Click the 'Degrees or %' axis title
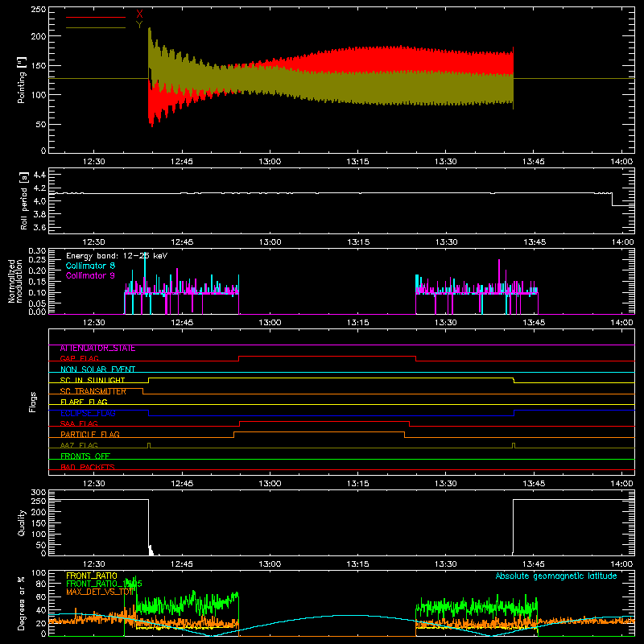 coord(22,603)
